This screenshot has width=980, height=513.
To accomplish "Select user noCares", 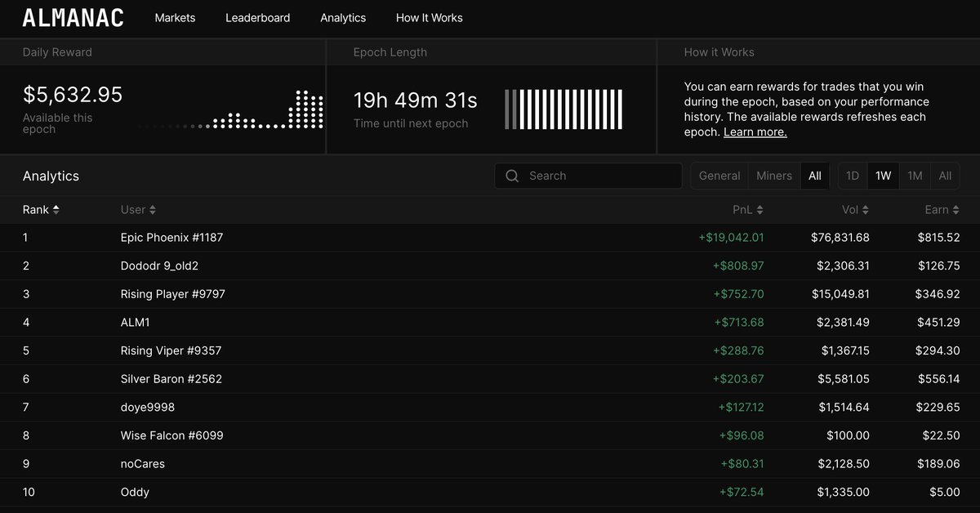I will pyautogui.click(x=142, y=464).
